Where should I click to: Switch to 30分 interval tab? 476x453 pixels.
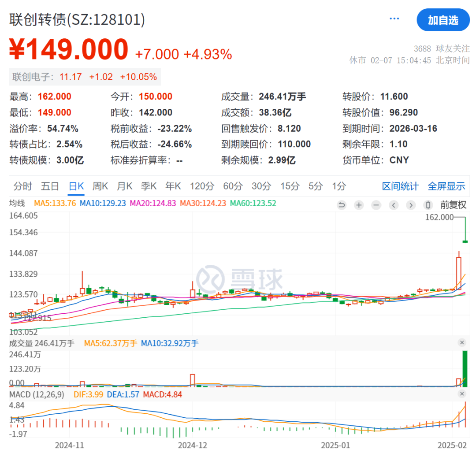tap(261, 186)
